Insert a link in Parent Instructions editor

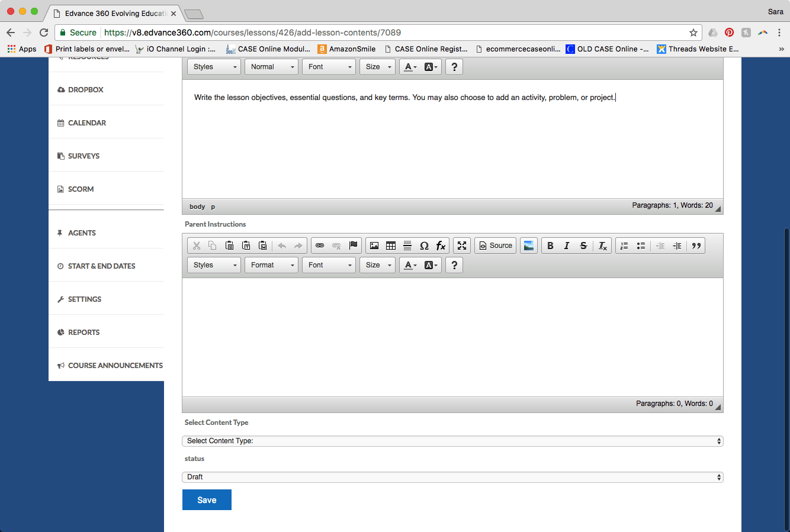coord(320,246)
